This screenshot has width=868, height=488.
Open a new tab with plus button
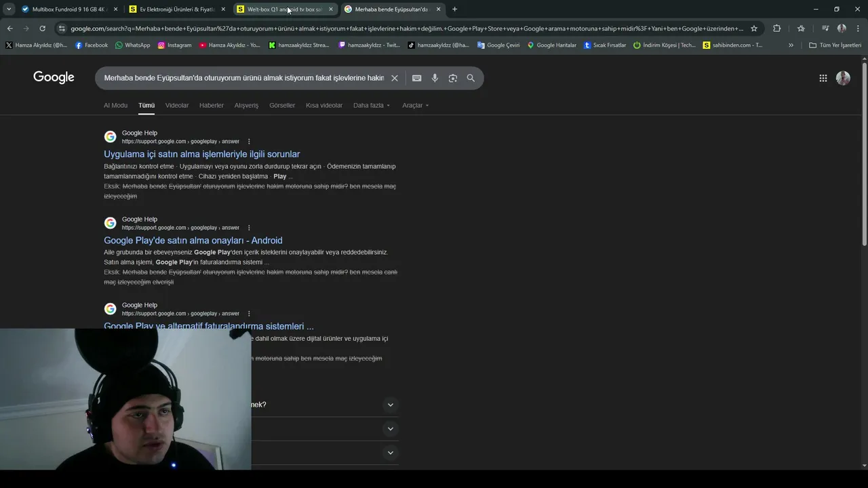point(454,9)
